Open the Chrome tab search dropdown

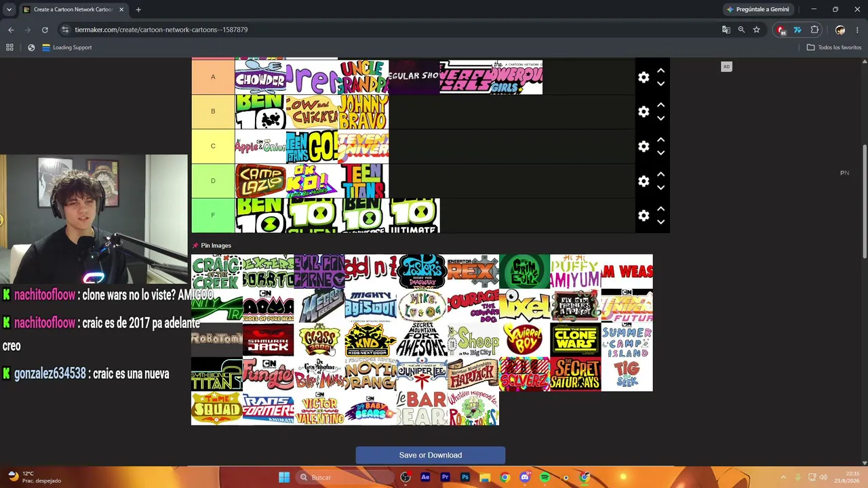[x=9, y=9]
